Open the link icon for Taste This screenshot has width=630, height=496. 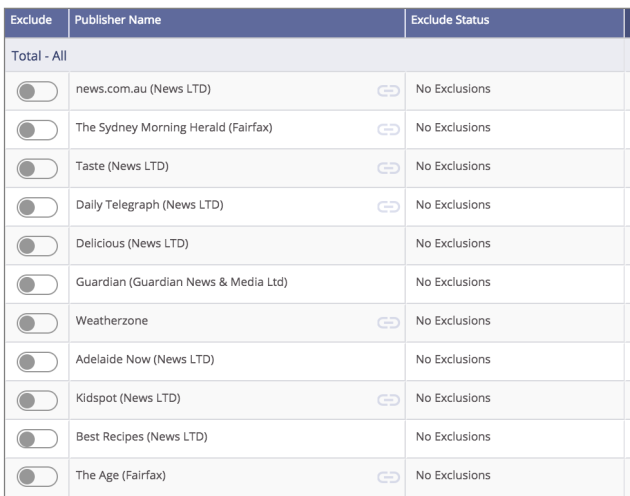tap(388, 168)
